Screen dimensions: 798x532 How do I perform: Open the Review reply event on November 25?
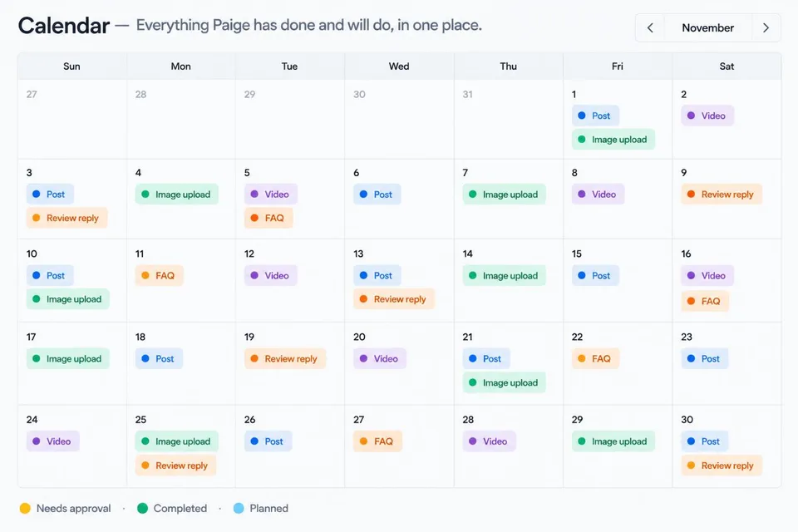click(x=175, y=465)
